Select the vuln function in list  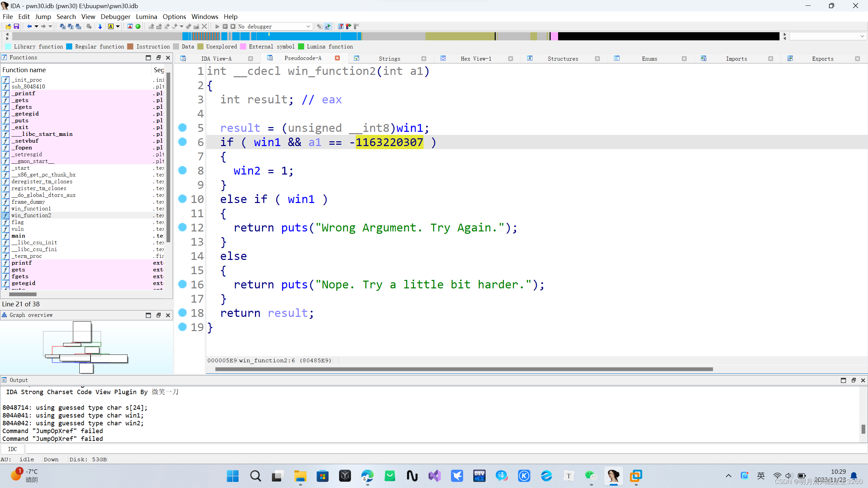18,229
